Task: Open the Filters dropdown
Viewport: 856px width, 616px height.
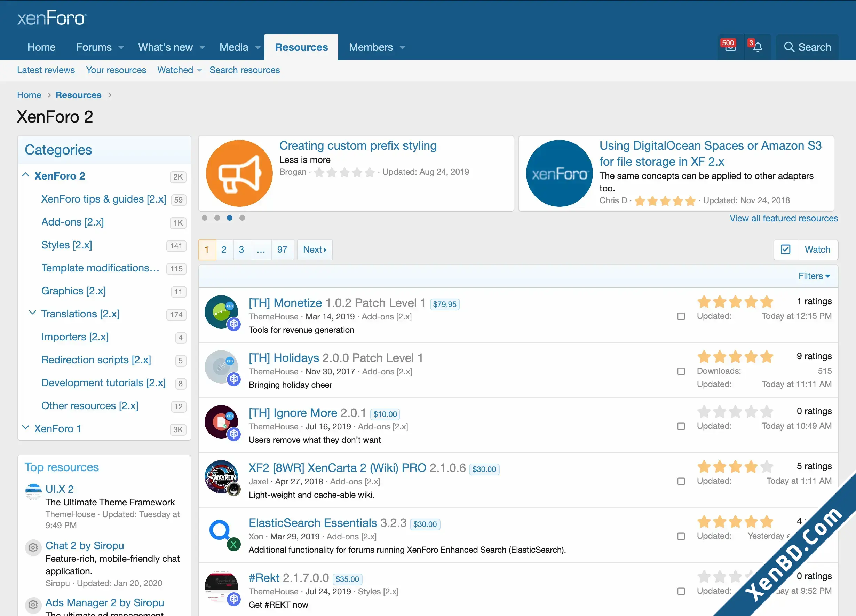Action: [814, 276]
